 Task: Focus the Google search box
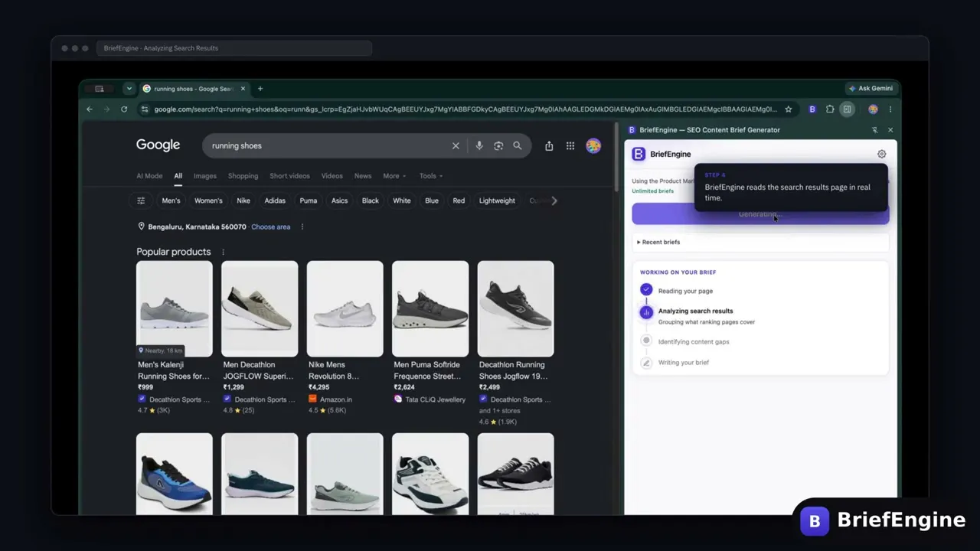[329, 146]
